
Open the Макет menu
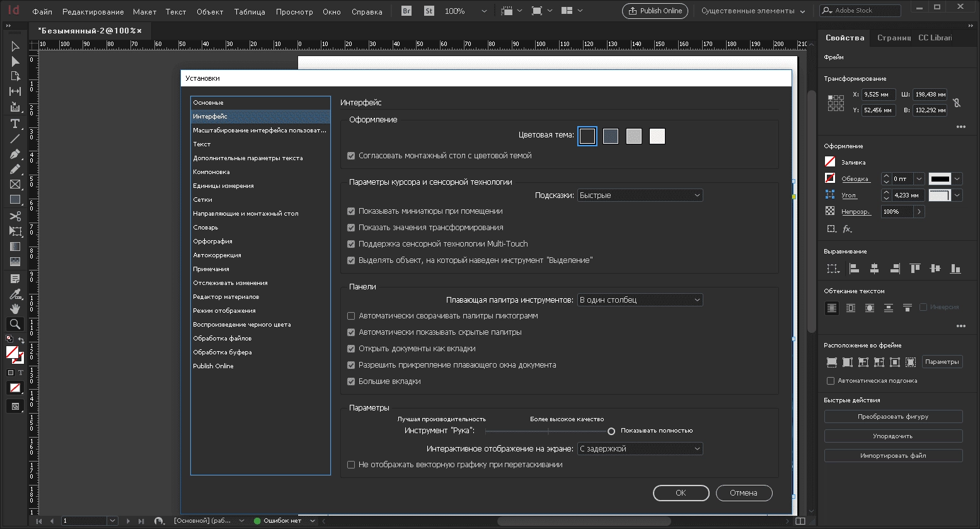pos(145,12)
